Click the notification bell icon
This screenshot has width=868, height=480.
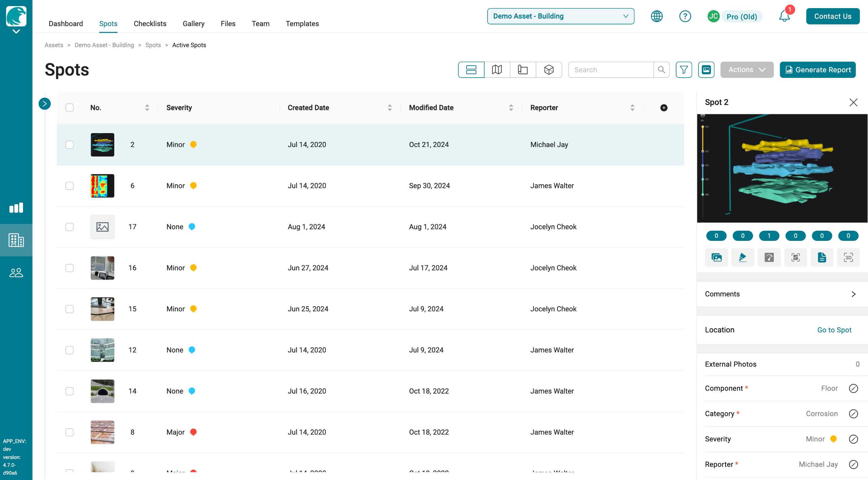pos(784,16)
